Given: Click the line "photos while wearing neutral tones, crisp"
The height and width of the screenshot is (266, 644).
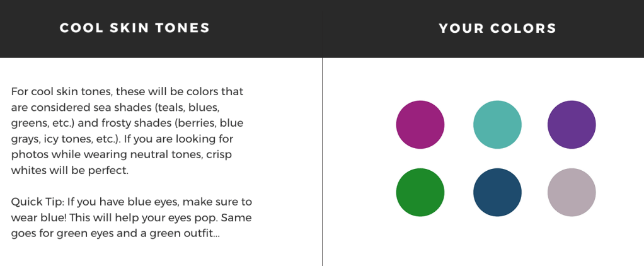Looking at the screenshot, I should 121,154.
